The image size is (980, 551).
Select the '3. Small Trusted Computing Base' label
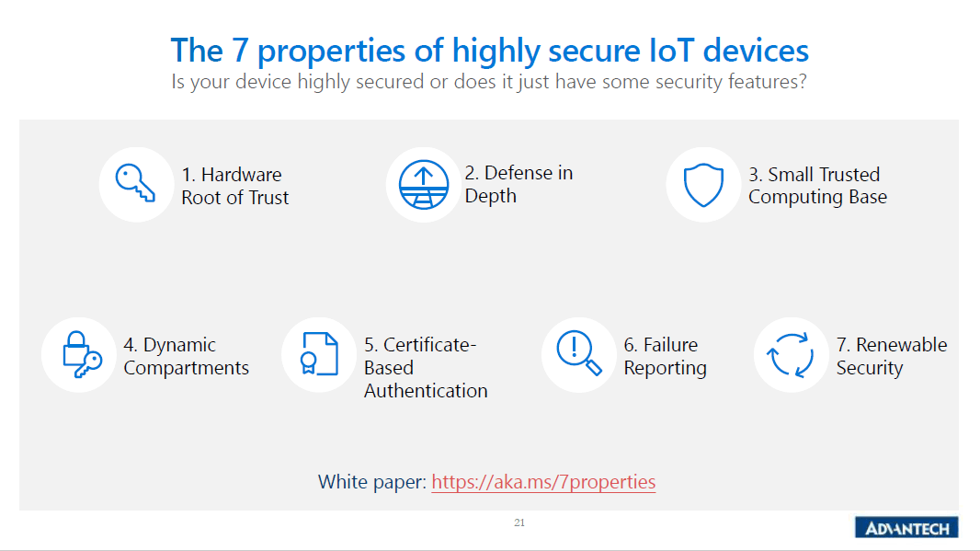pos(816,186)
